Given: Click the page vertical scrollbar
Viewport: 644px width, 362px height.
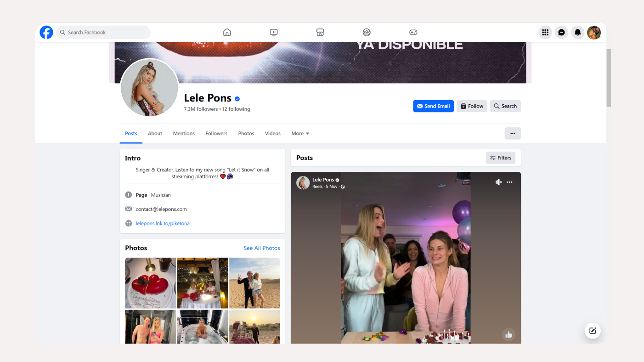Looking at the screenshot, I should click(x=609, y=78).
